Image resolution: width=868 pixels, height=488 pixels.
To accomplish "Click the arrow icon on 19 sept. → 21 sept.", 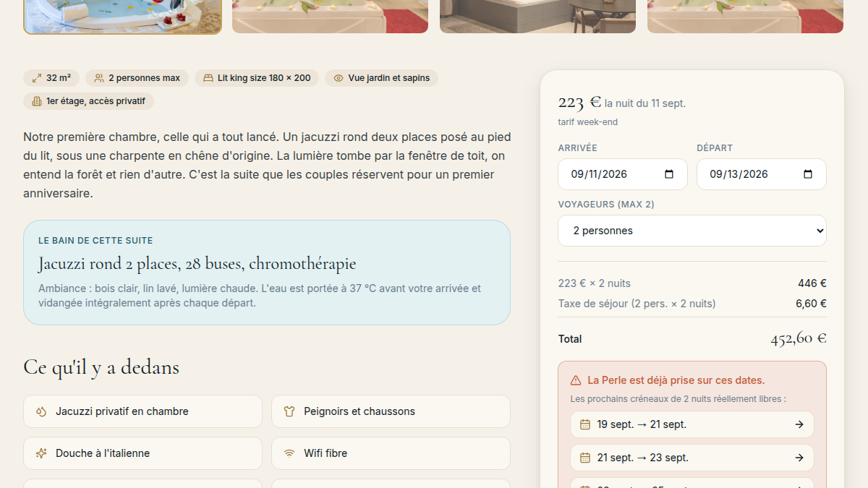I will pyautogui.click(x=799, y=424).
